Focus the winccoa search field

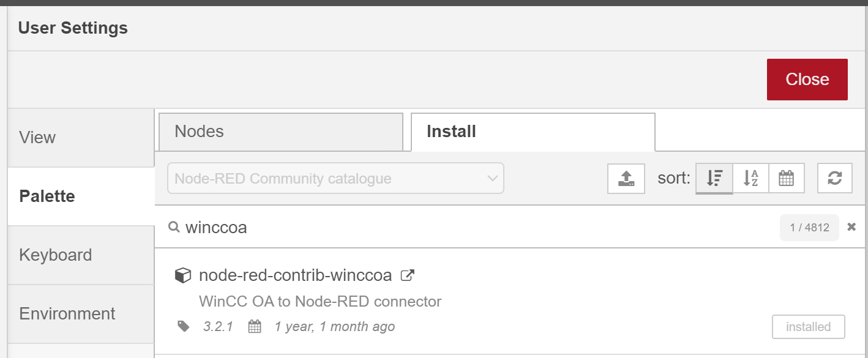point(477,227)
